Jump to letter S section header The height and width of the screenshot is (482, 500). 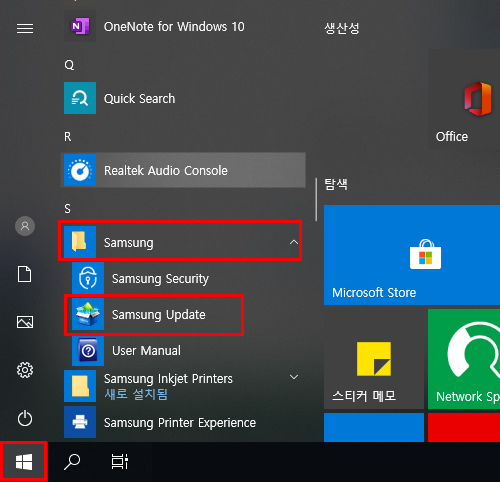[67, 209]
